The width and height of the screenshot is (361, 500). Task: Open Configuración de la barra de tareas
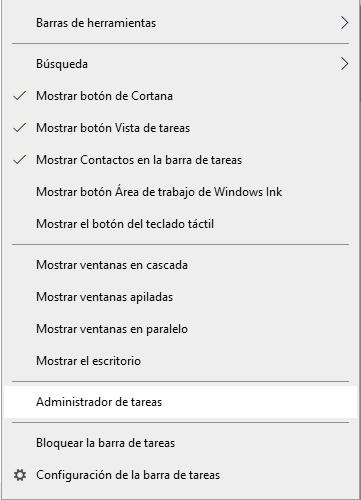[x=180, y=475]
